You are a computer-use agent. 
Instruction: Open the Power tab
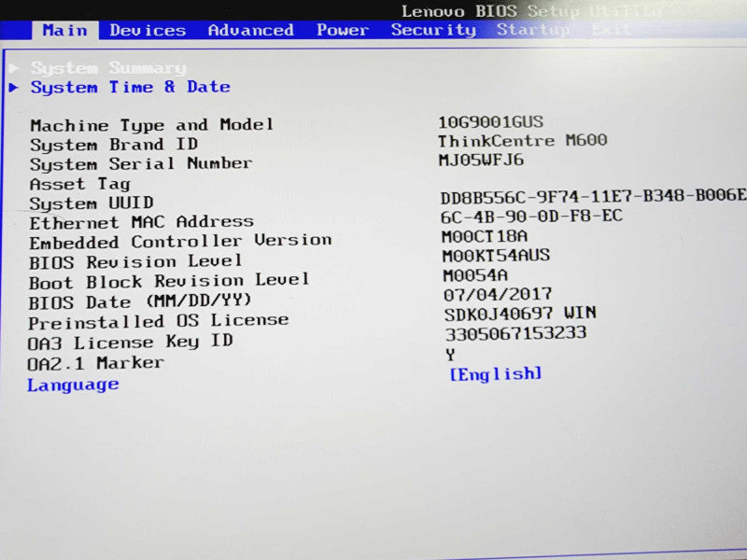tap(343, 30)
